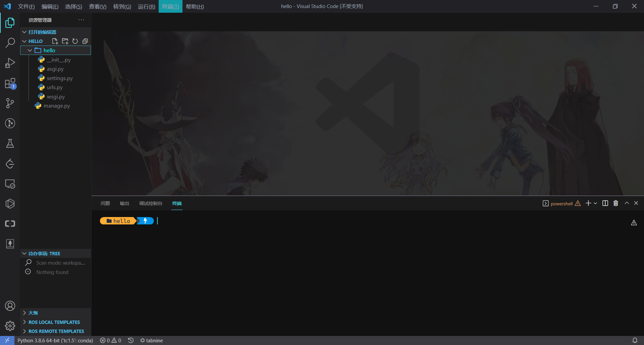Switch to the Output panel tab
Screen dimensions: 644x345
click(124, 203)
